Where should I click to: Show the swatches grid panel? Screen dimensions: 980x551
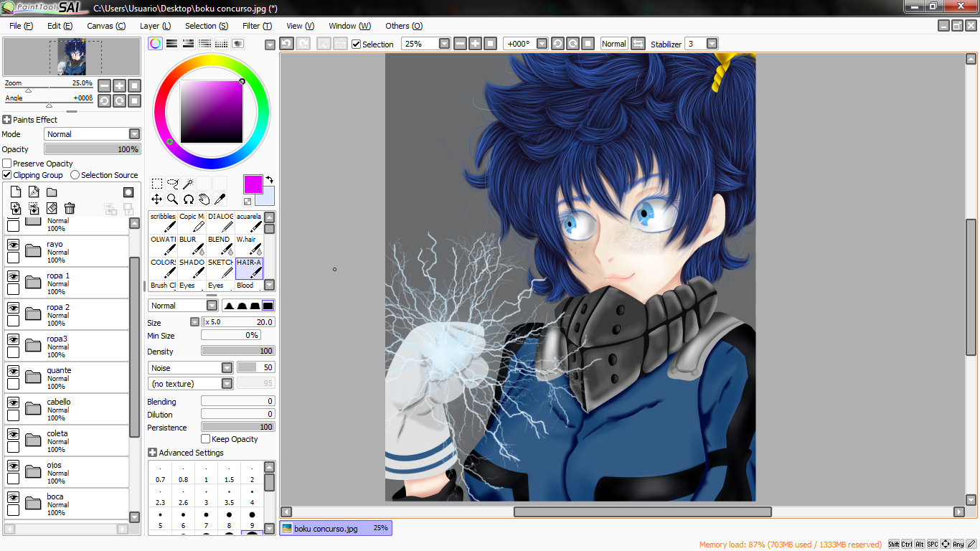pos(221,44)
